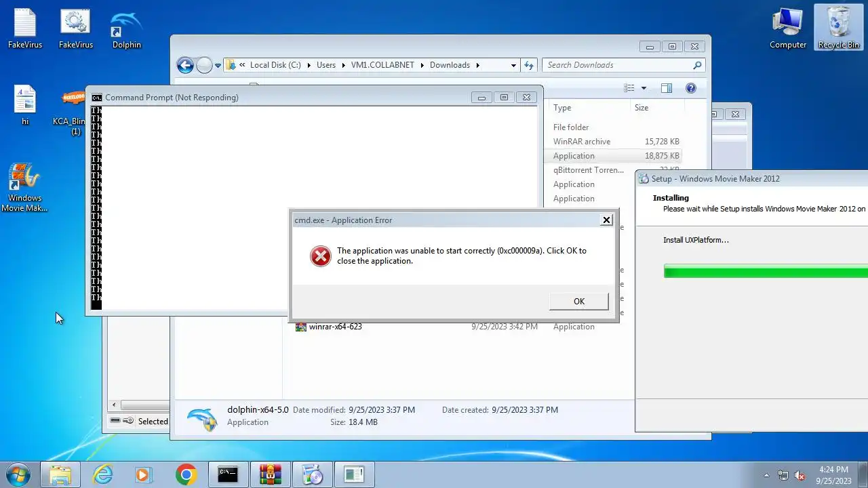Switch to Movie Maker setup taskbar button
This screenshot has width=868, height=488.
coord(313,474)
